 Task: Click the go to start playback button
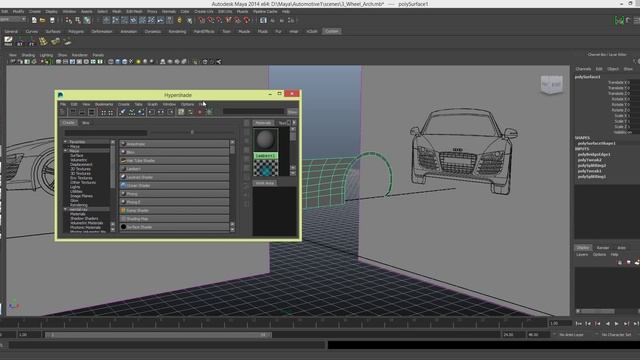click(x=579, y=323)
